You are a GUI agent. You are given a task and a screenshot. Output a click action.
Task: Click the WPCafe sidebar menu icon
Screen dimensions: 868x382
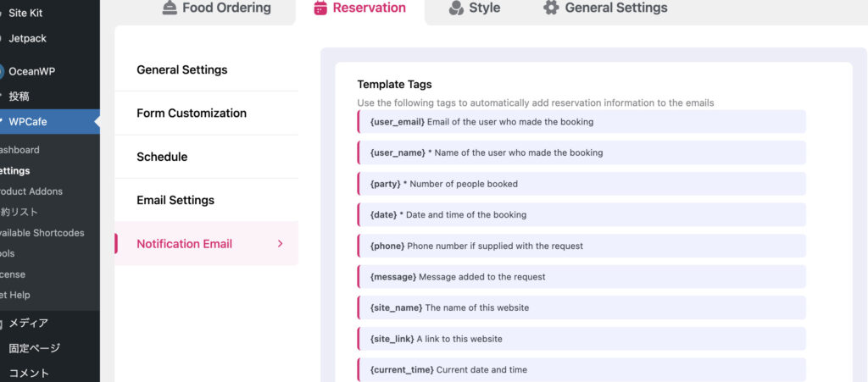point(2,122)
